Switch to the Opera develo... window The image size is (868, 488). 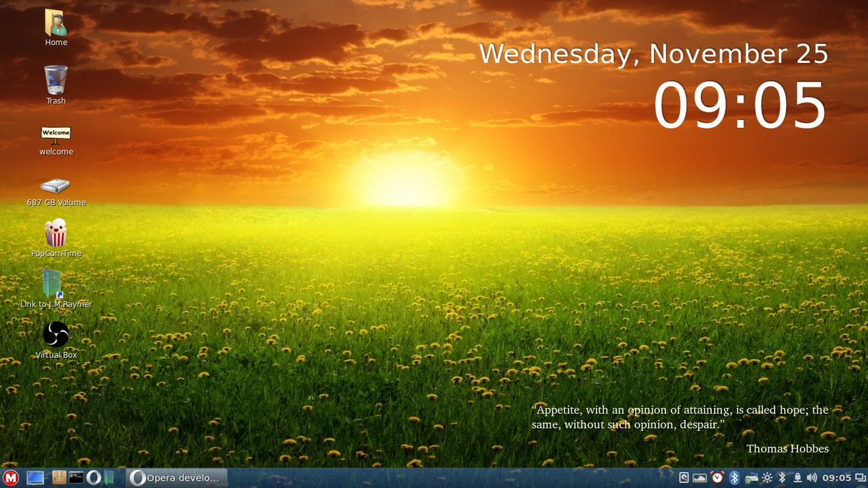pyautogui.click(x=177, y=477)
